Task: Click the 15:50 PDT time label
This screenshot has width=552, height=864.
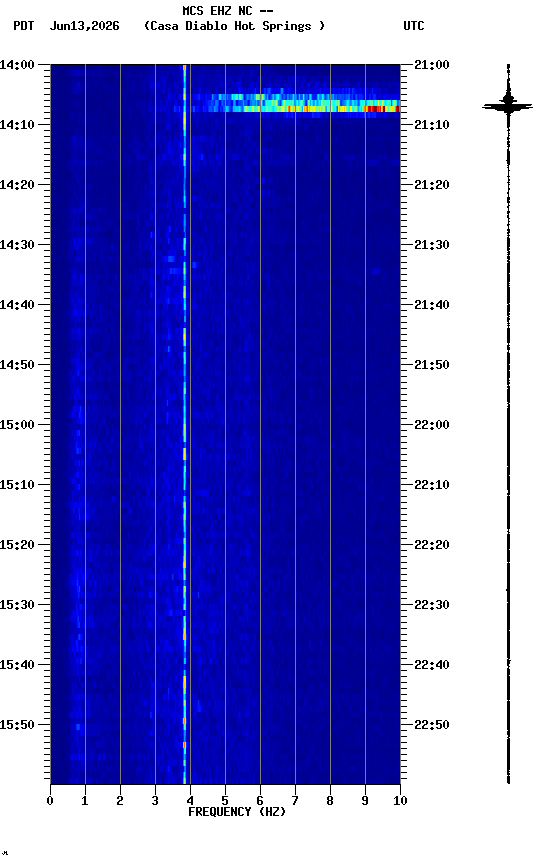Action: point(17,725)
